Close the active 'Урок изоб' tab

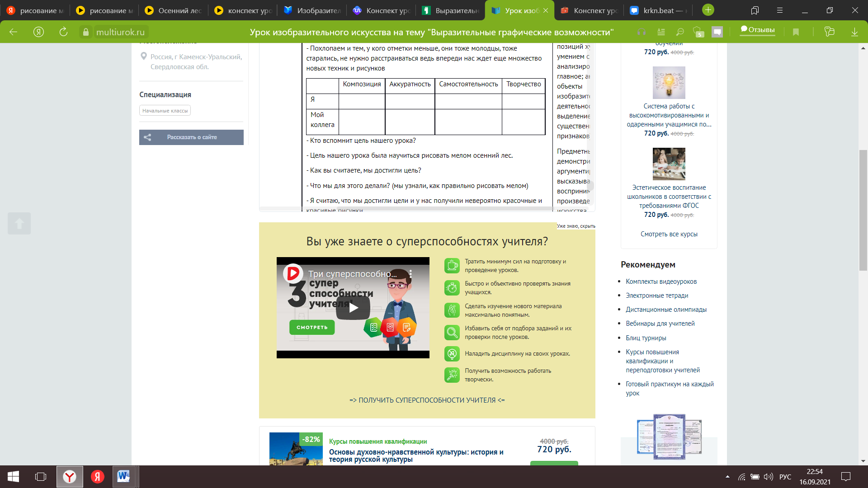[546, 10]
